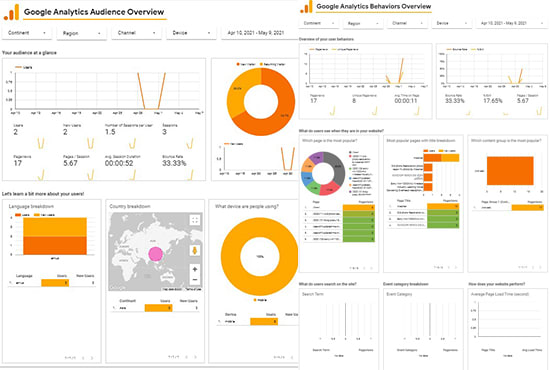Go to next page of Language breakdown table
This screenshot has width=550, height=370.
pos(92,358)
